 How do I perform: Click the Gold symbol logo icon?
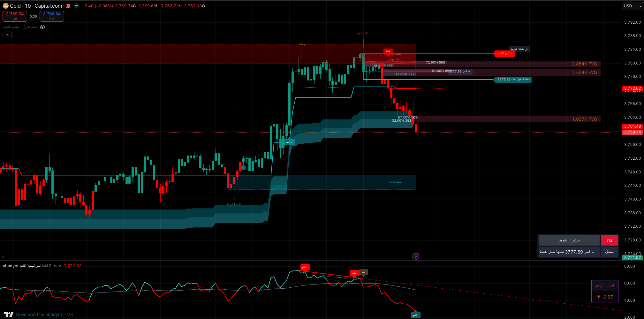5,6
